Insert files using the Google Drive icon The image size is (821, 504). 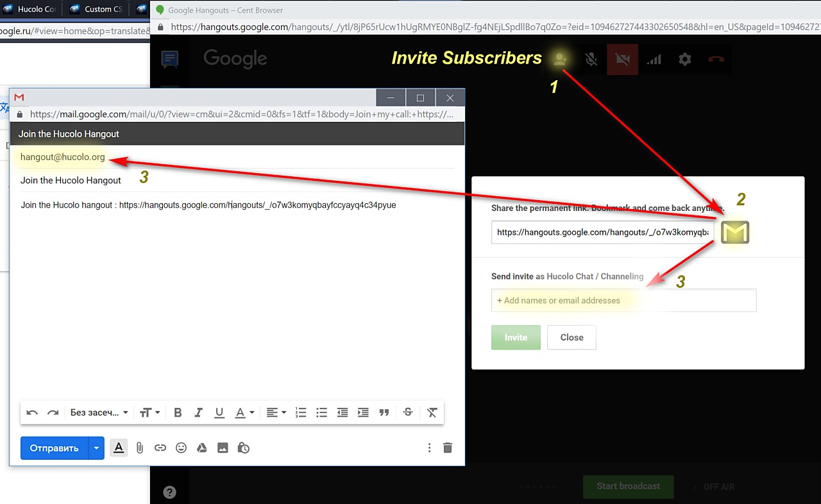point(201,448)
